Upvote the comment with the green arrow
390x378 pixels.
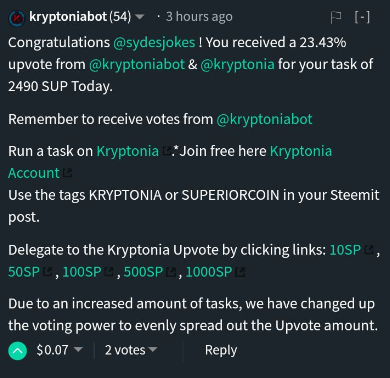click(x=17, y=351)
